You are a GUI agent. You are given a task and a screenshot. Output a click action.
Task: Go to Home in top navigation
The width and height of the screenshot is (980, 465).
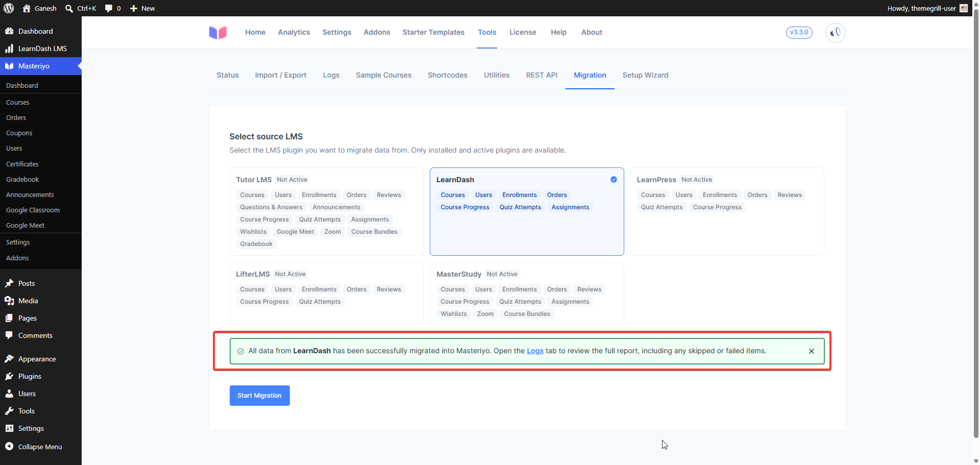pyautogui.click(x=255, y=32)
